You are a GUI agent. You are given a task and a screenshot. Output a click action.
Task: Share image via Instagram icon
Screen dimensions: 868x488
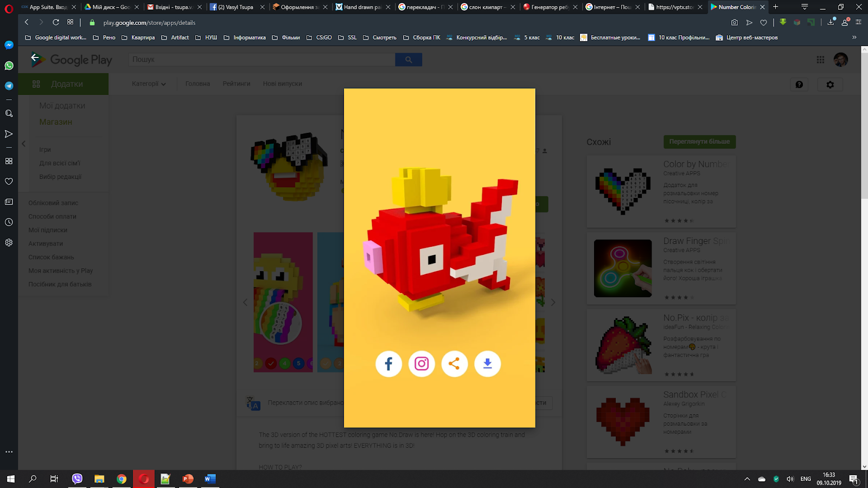[422, 364]
